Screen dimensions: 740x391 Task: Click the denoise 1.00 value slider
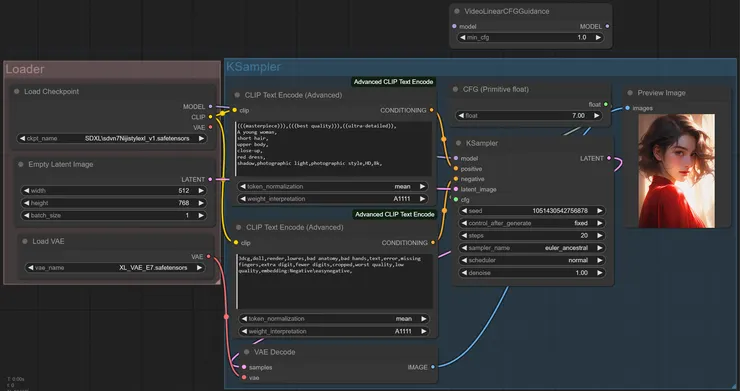[x=532, y=272]
